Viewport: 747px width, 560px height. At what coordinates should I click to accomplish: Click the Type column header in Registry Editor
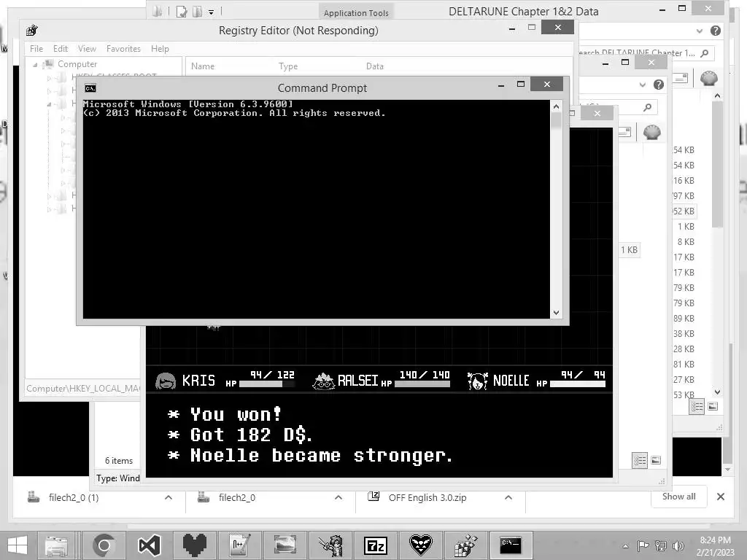287,66
